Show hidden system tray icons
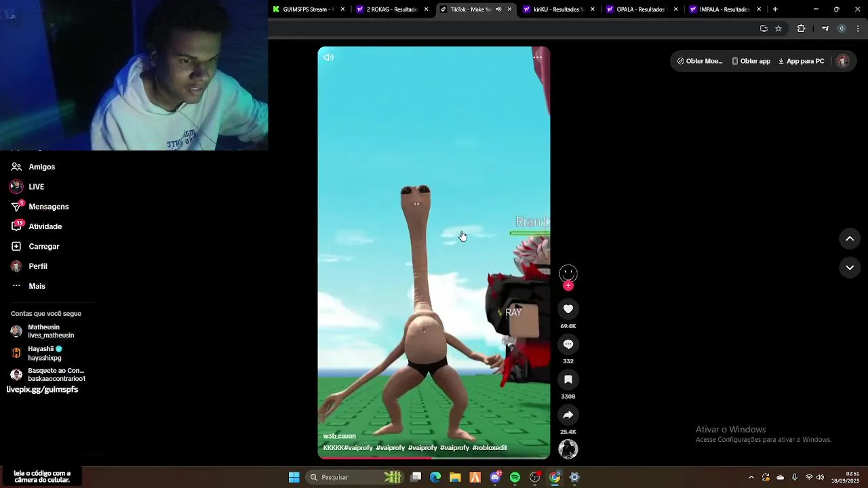The width and height of the screenshot is (868, 488). [751, 477]
